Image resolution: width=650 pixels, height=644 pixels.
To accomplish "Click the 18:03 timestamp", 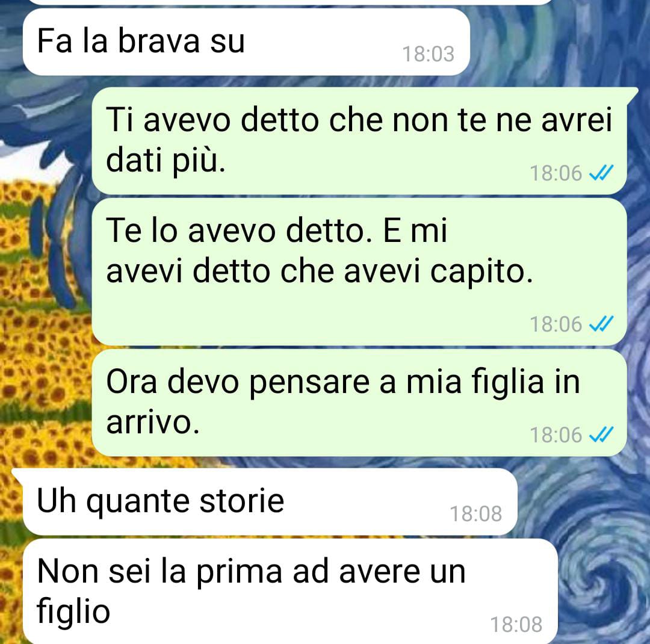I will (x=429, y=54).
